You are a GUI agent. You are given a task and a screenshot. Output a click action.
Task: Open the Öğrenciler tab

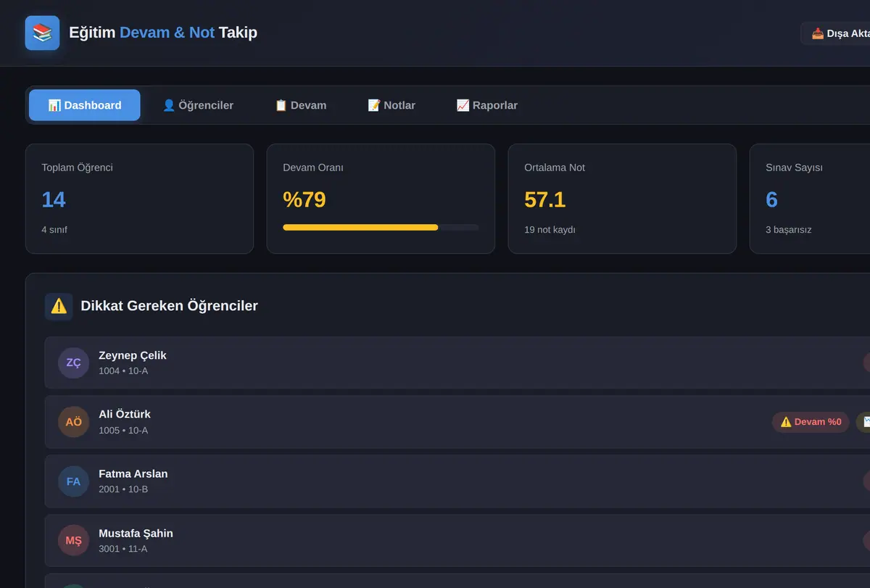tap(198, 105)
